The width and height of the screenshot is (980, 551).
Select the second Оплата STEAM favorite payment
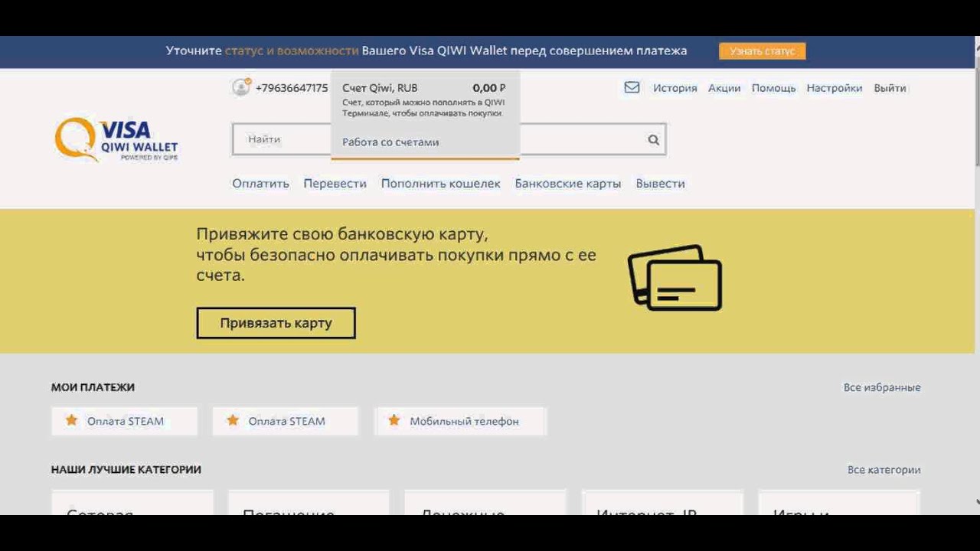[285, 421]
